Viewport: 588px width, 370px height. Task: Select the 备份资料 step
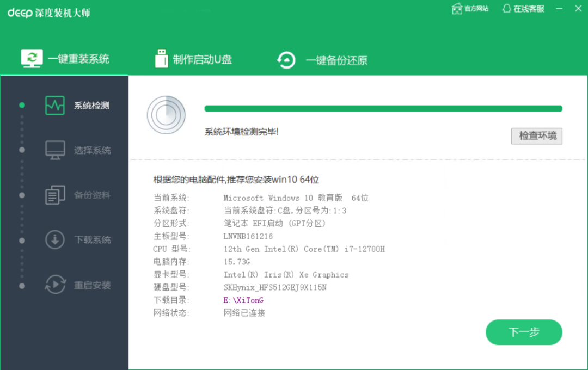(92, 195)
